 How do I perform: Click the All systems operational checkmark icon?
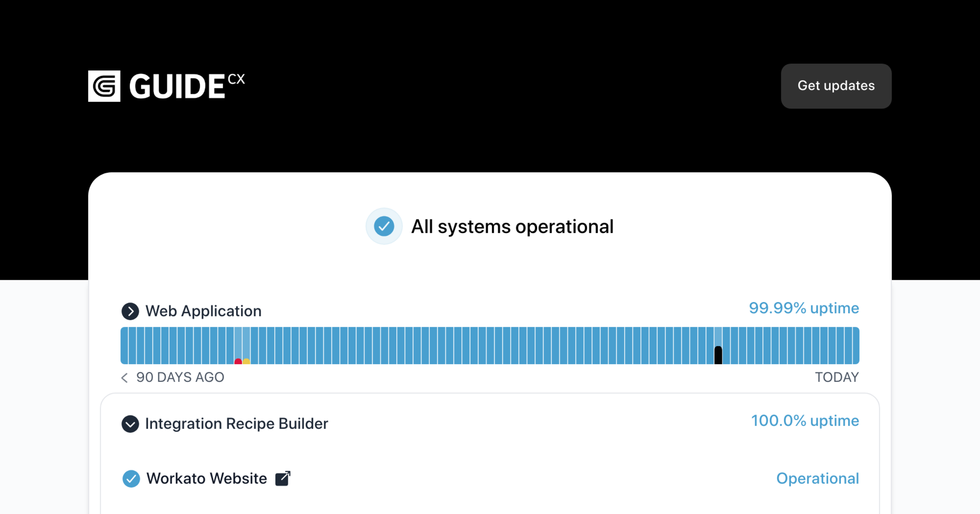(x=384, y=226)
